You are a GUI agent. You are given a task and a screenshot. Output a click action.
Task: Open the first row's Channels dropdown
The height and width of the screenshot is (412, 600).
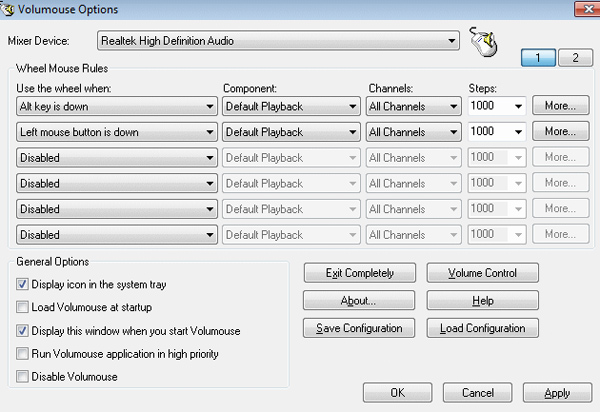click(x=413, y=106)
